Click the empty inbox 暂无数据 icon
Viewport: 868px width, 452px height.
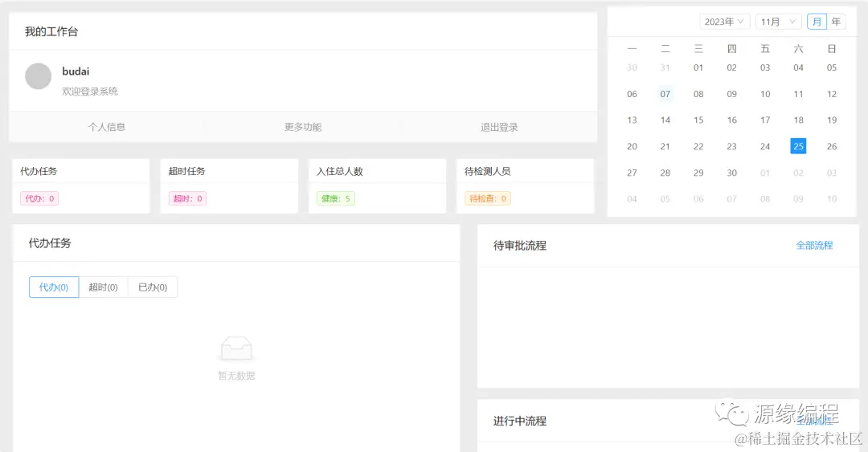pyautogui.click(x=236, y=348)
